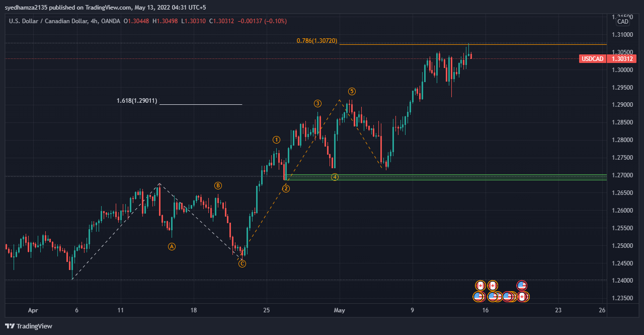The width and height of the screenshot is (644, 335).
Task: Select the circled wave 4 label
Action: click(335, 177)
